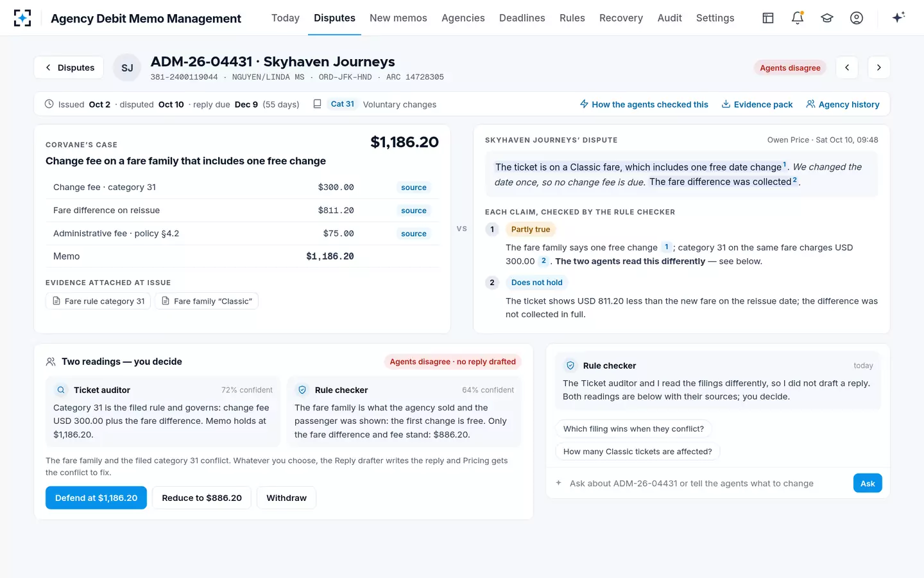
Task: Click the app logo icon
Action: click(22, 18)
